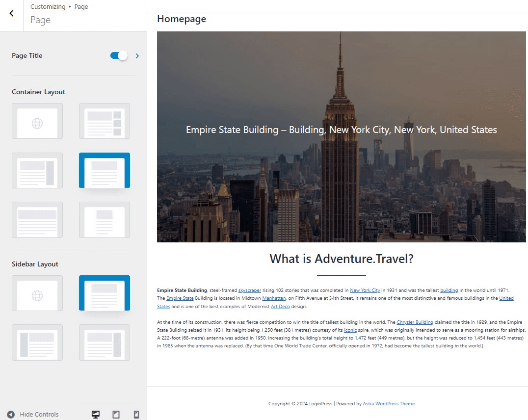Switch to desktop preview mode
Screen dimensions: 528x420
[96, 414]
